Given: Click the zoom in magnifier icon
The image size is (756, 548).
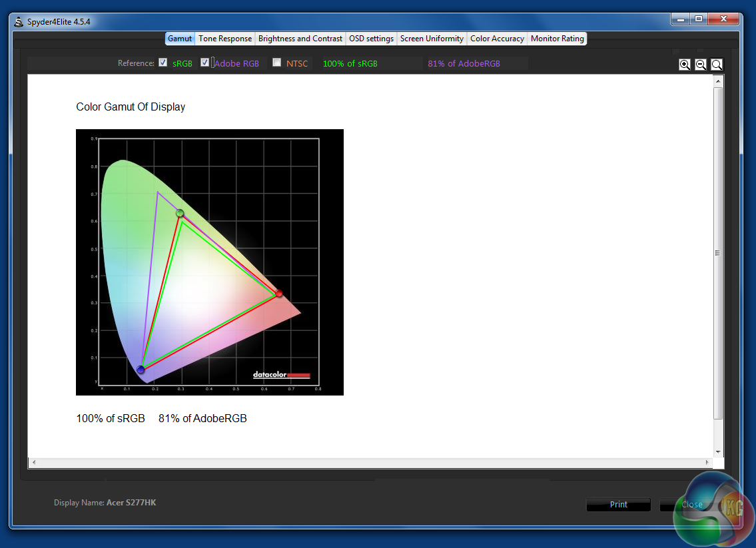Looking at the screenshot, I should pos(685,65).
